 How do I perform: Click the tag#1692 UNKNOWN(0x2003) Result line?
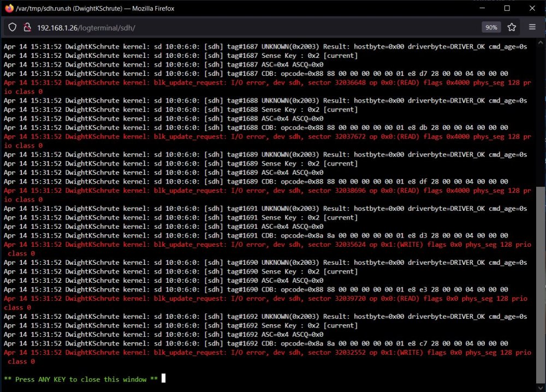pos(265,317)
